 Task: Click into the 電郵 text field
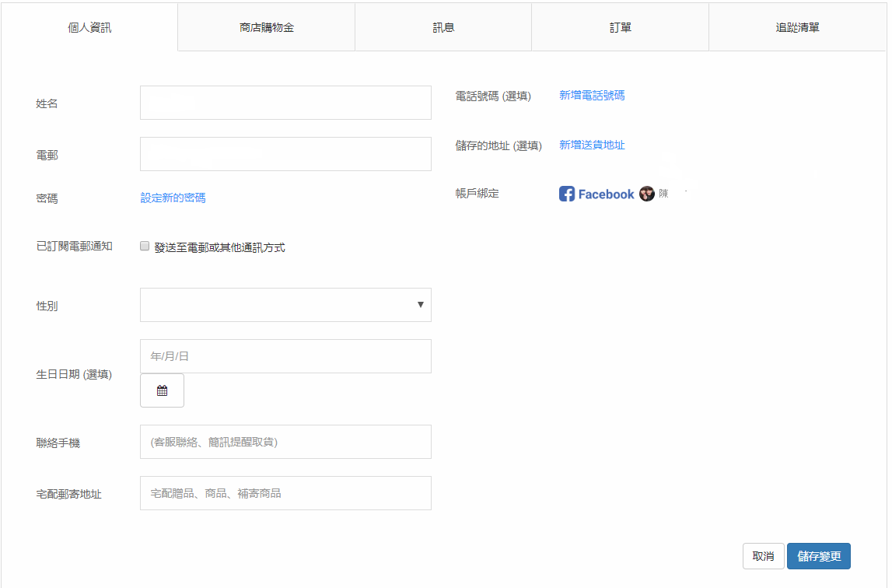(x=285, y=154)
